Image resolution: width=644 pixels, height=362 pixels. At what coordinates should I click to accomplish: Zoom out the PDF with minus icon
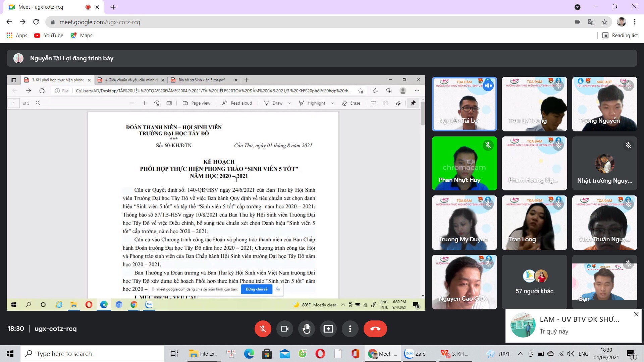tap(132, 103)
